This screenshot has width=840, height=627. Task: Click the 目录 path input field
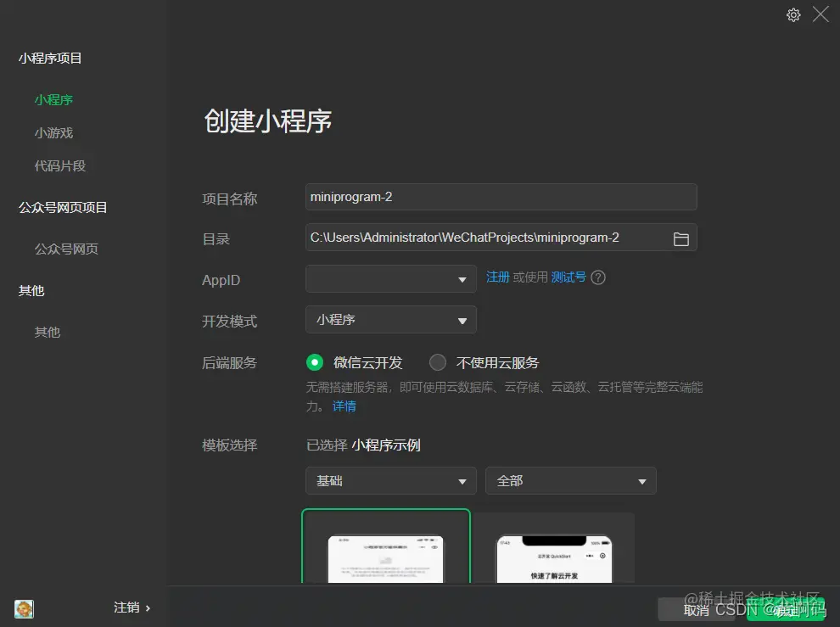pos(501,238)
